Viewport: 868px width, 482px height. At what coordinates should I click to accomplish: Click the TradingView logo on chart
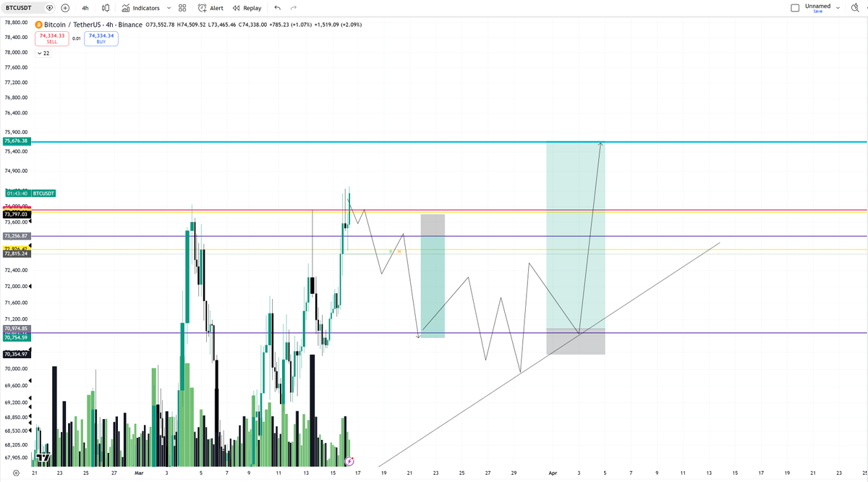[43, 457]
